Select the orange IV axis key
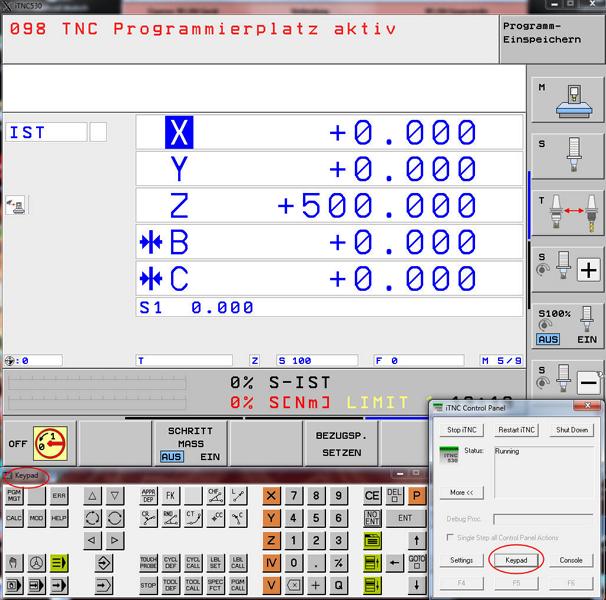Viewport: 606px width, 600px height. (x=271, y=562)
